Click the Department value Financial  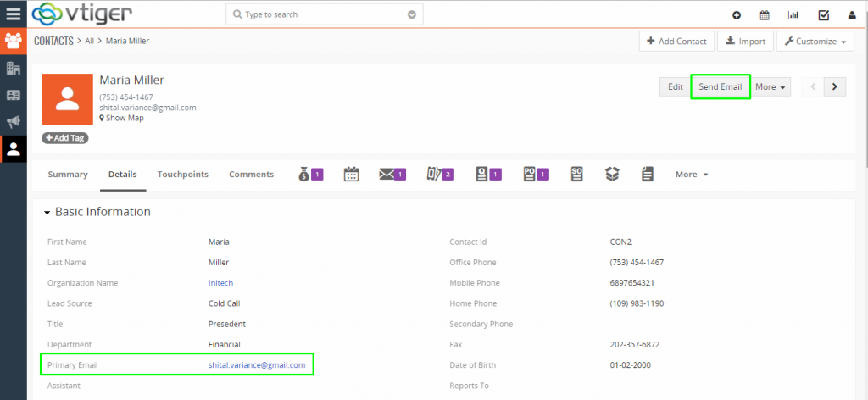[224, 345]
